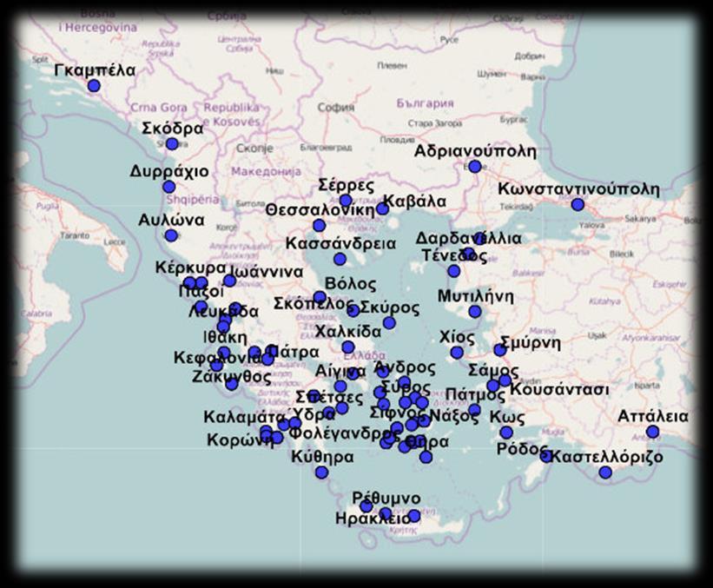Image resolution: width=713 pixels, height=588 pixels.
Task: Select the България country label
Action: coord(426,103)
